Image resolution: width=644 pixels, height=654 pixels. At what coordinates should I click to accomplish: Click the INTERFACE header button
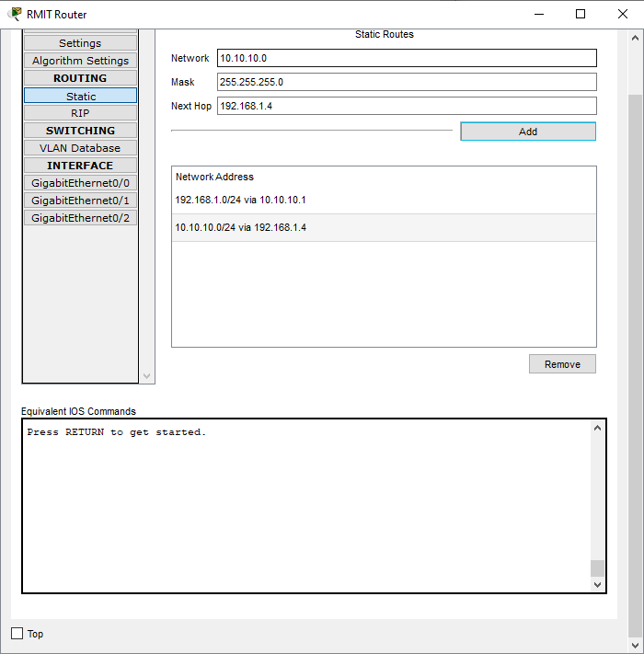(80, 166)
